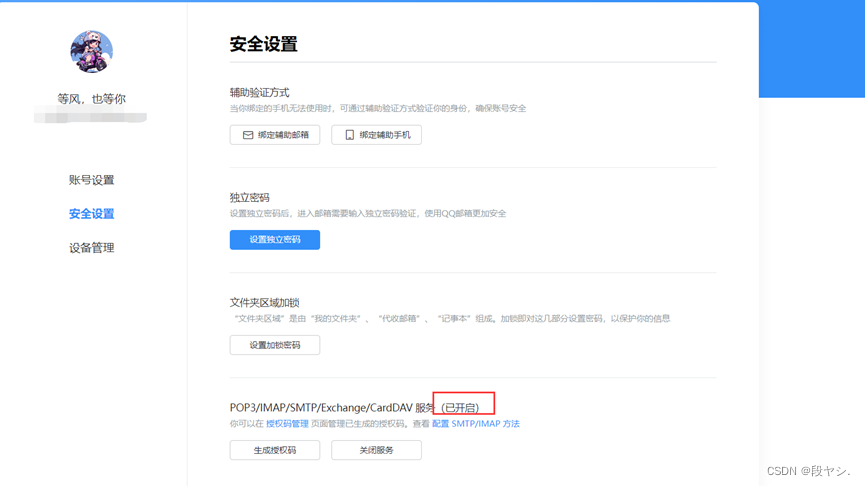
Task: Click the 独立密码 section title
Action: coord(249,197)
